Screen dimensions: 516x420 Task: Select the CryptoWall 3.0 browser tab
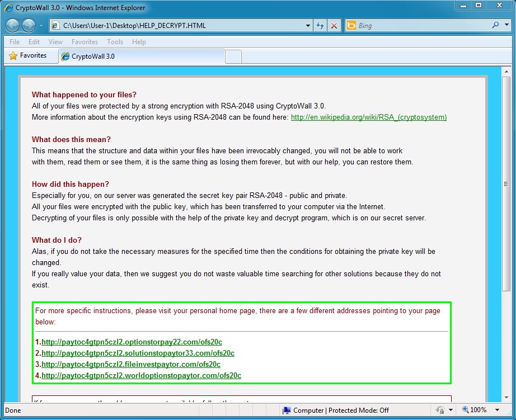[140, 56]
